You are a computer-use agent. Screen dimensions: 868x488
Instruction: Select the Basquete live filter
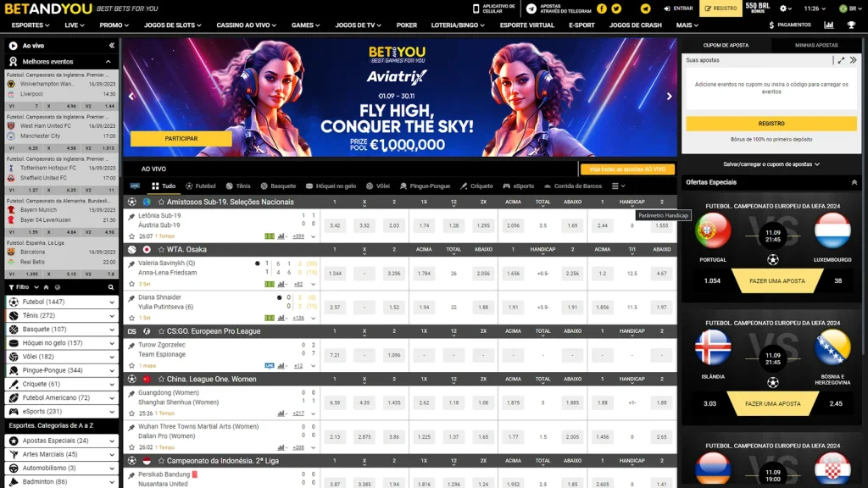pos(278,186)
